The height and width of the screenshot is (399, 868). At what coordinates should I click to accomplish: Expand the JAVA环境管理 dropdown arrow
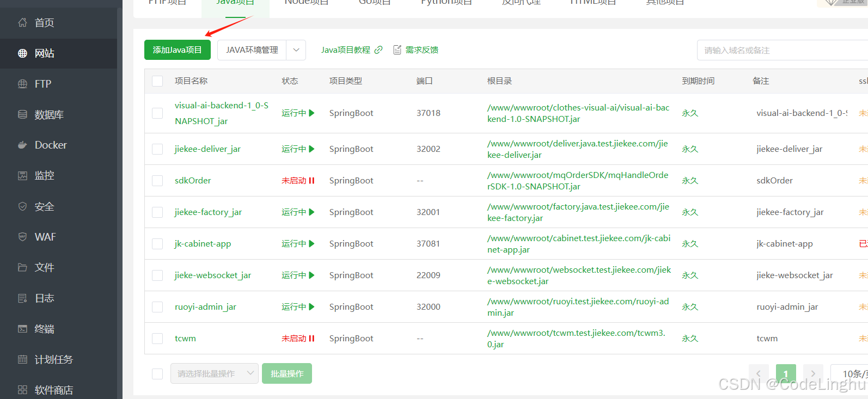(296, 50)
